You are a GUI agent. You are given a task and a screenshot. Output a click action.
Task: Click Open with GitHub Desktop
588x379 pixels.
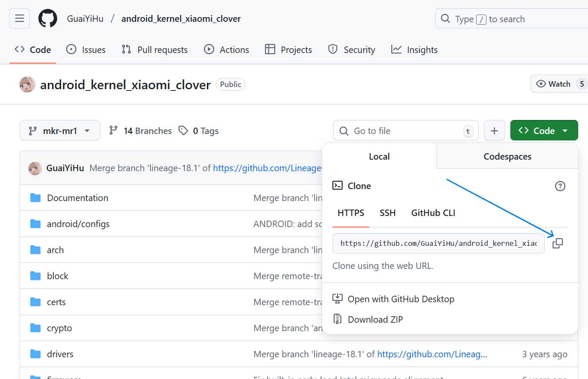point(401,299)
